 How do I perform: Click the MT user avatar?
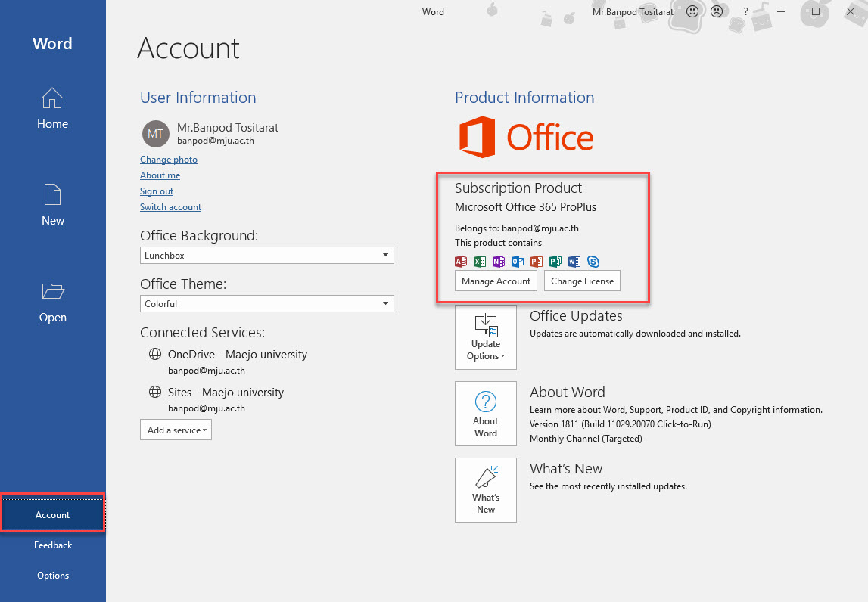pos(155,134)
